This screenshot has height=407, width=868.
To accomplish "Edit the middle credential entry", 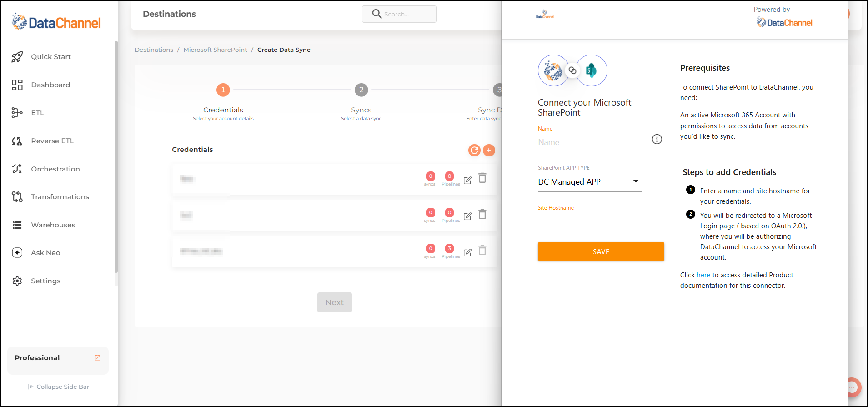I will click(467, 216).
